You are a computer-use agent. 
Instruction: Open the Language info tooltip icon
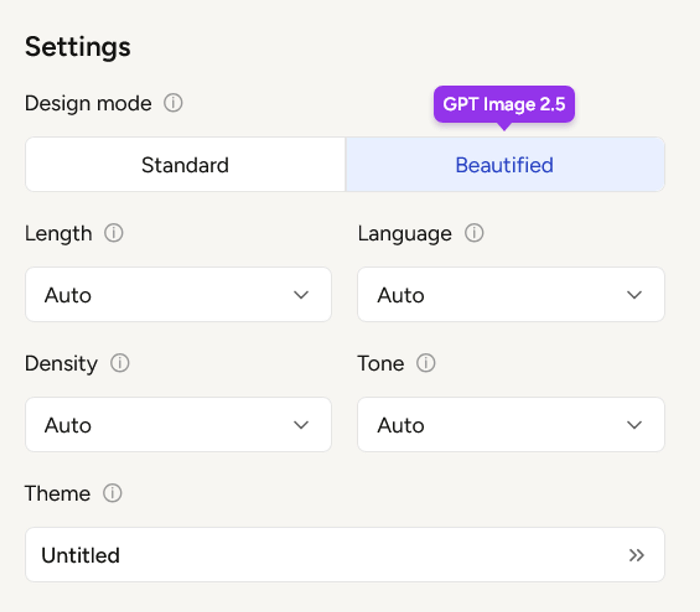click(x=474, y=233)
